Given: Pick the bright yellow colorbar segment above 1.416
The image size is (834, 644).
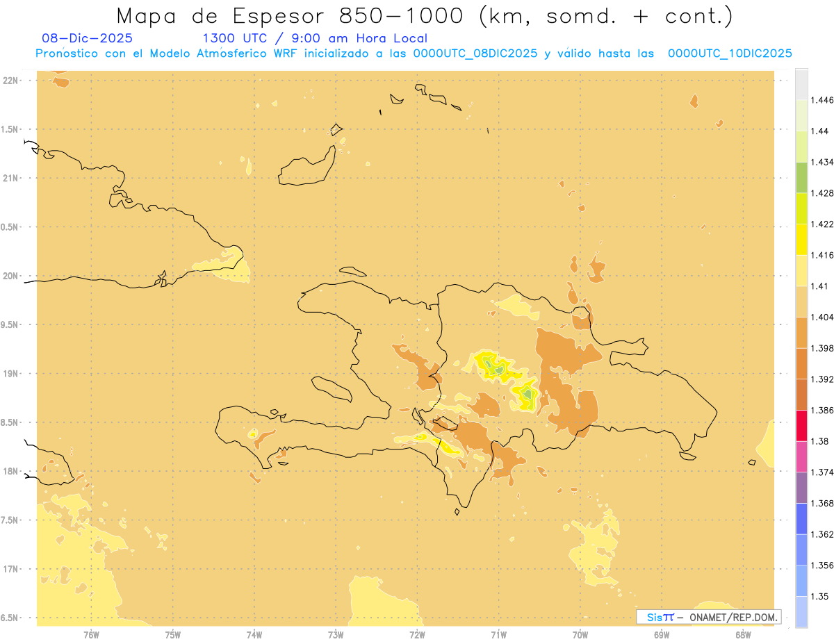Looking at the screenshot, I should (x=801, y=239).
